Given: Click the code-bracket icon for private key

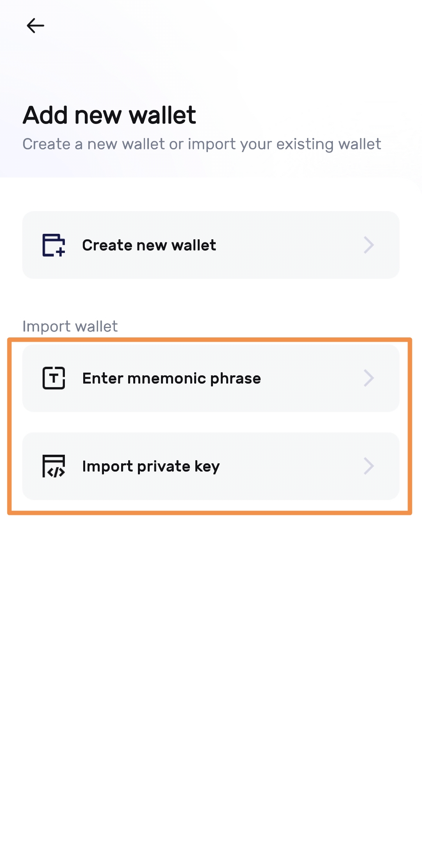Looking at the screenshot, I should coord(54,466).
